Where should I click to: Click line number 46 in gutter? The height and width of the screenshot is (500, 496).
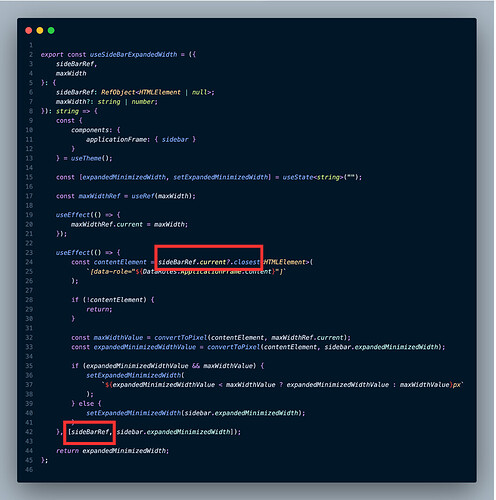(x=29, y=470)
